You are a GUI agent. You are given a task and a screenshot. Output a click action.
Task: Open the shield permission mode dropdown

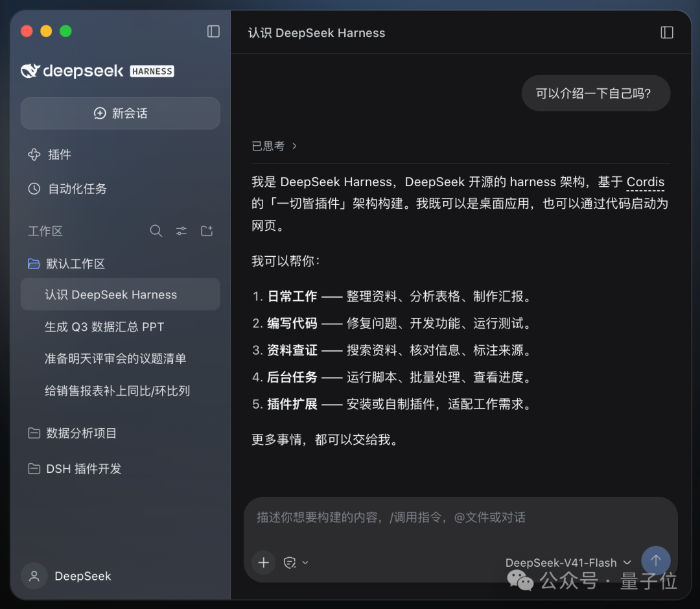tap(296, 562)
